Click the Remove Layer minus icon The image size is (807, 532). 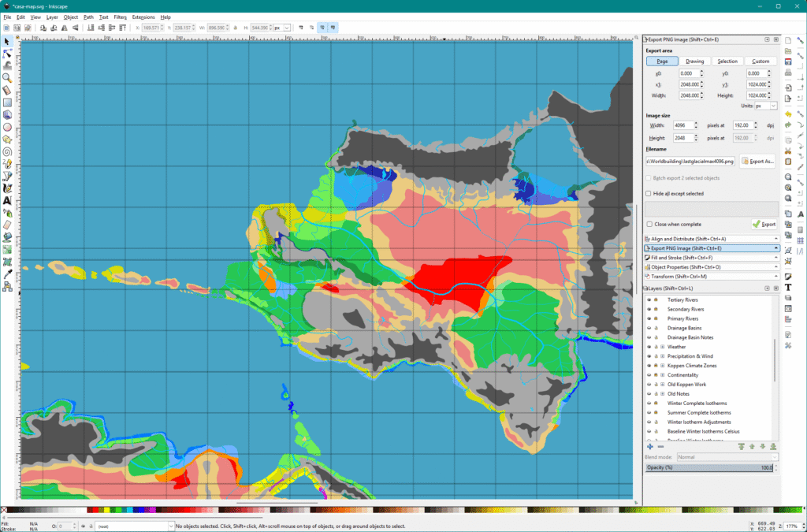[661, 447]
